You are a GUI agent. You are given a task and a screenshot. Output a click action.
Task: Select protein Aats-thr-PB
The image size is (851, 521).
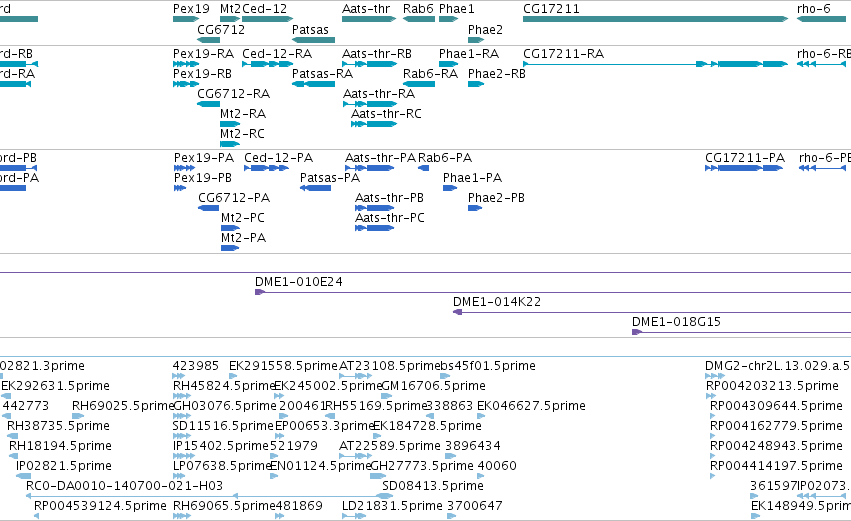tap(374, 208)
